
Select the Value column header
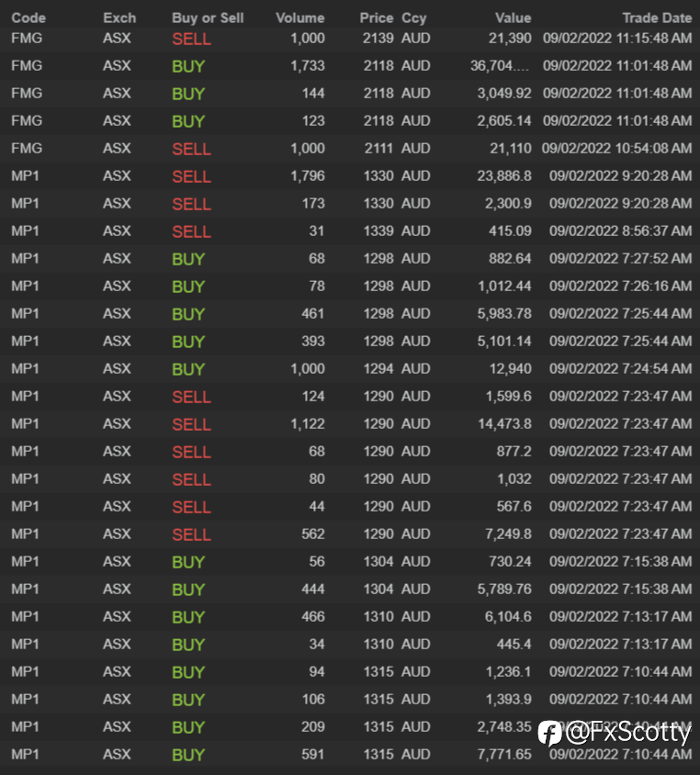point(514,17)
